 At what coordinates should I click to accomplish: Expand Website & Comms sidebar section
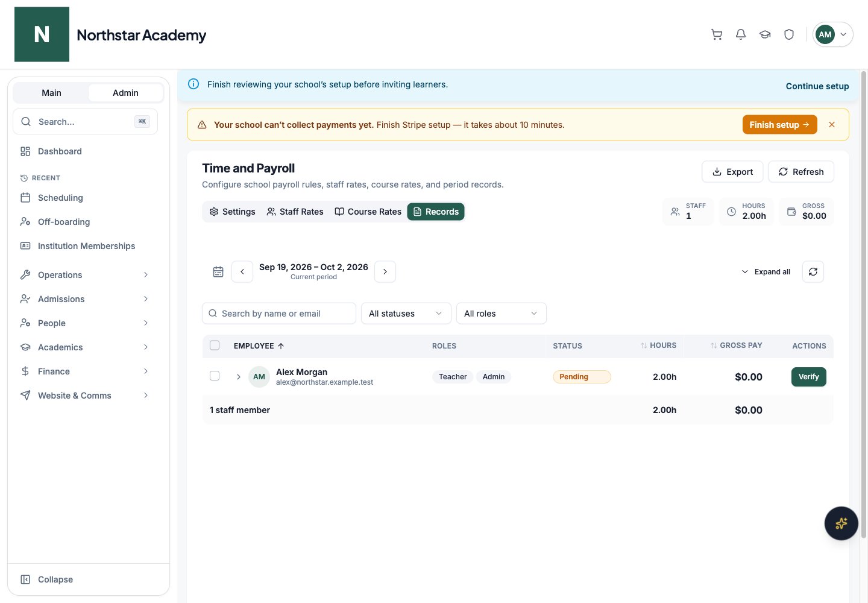[x=86, y=396]
